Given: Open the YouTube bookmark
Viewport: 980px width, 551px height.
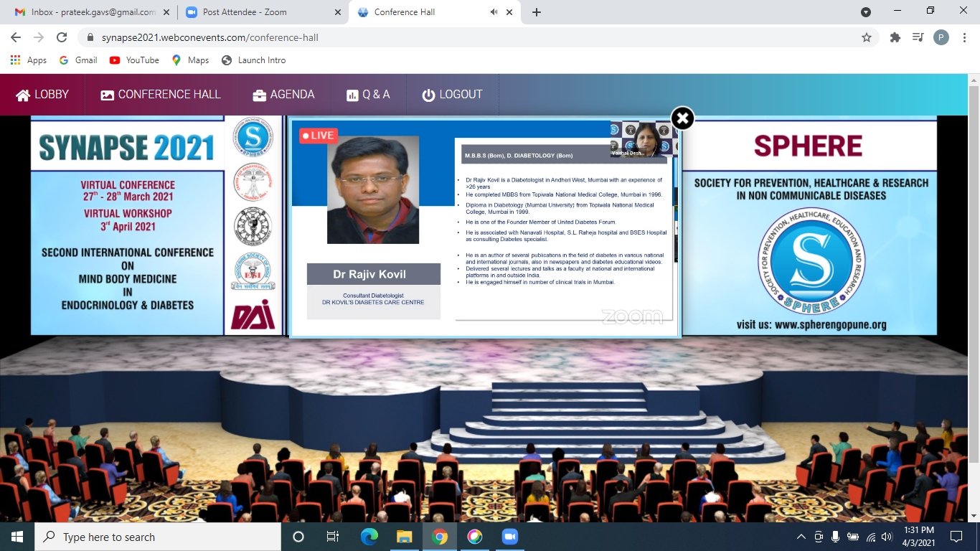Looking at the screenshot, I should coord(134,60).
